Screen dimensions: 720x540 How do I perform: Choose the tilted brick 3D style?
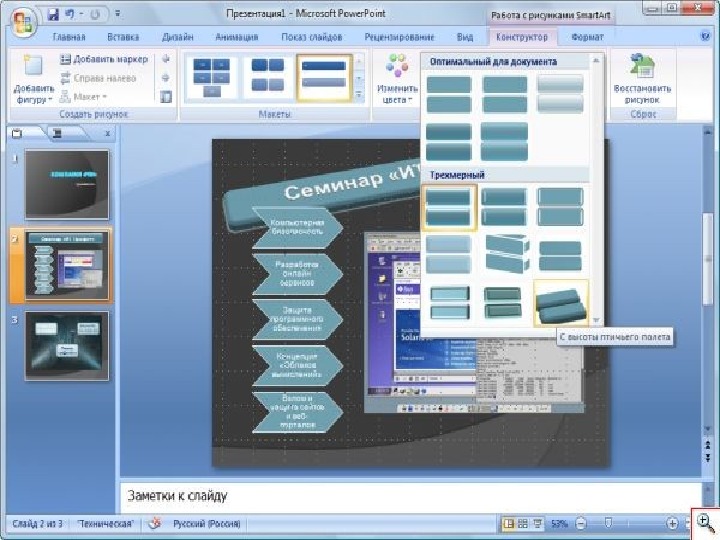pos(505,254)
